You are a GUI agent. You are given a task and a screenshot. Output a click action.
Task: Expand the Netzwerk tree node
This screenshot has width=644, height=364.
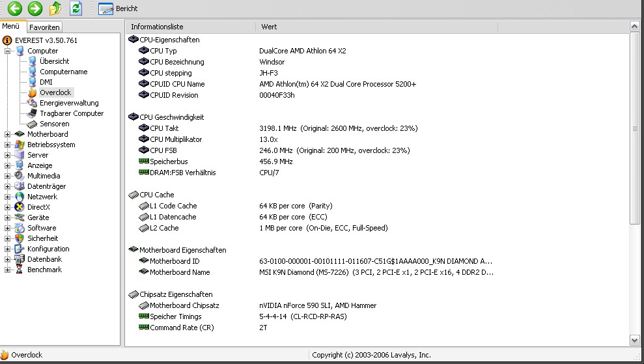[x=7, y=197]
